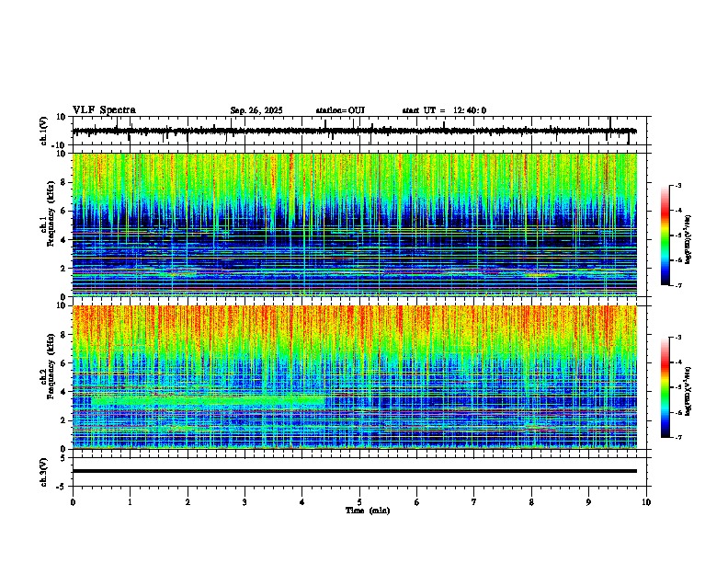The width and height of the screenshot is (728, 563).
Task: Click the "VLF Spectra" plot title
Action: (104, 110)
